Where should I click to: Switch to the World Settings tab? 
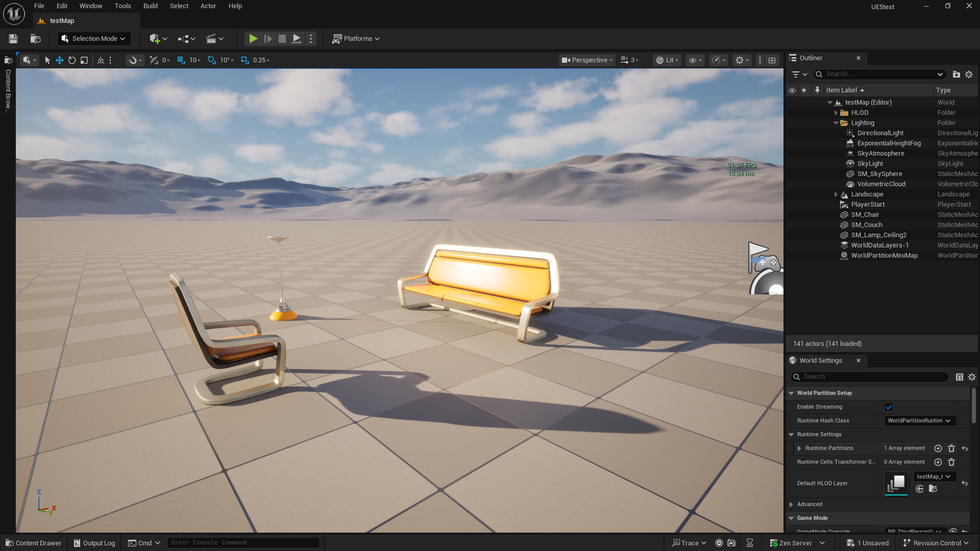click(821, 361)
